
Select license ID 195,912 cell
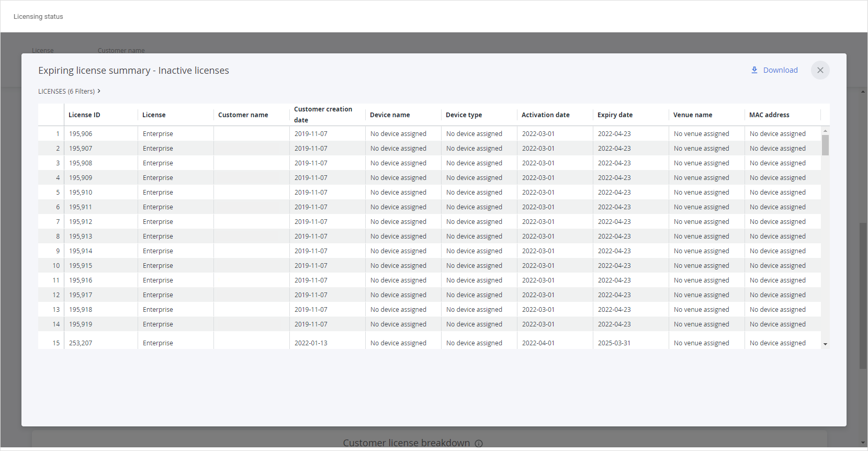[x=101, y=222]
